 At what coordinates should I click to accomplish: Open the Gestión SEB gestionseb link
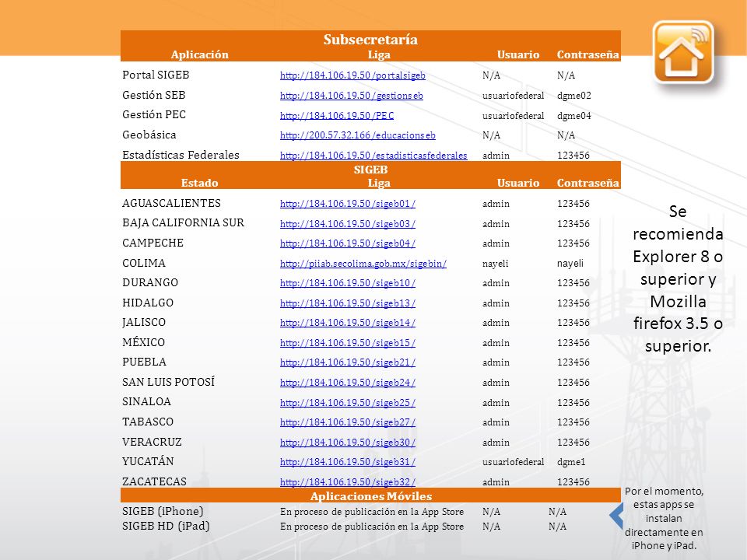click(352, 96)
